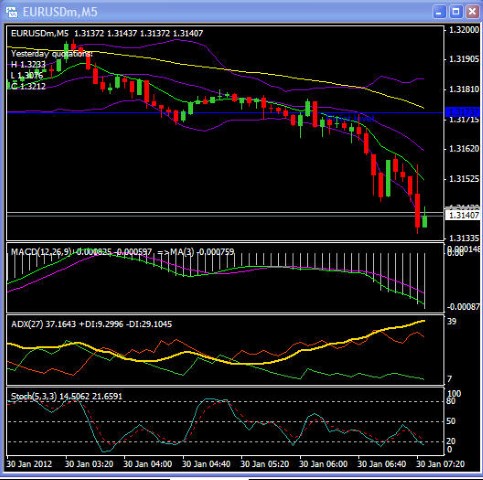Maximize the EURUSDm,M5 chart window

(x=456, y=12)
